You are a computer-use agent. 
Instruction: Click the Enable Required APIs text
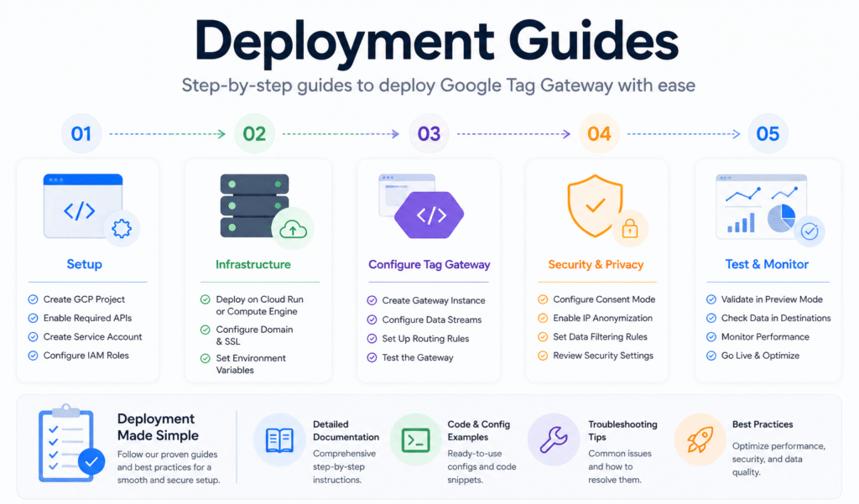[x=87, y=319]
